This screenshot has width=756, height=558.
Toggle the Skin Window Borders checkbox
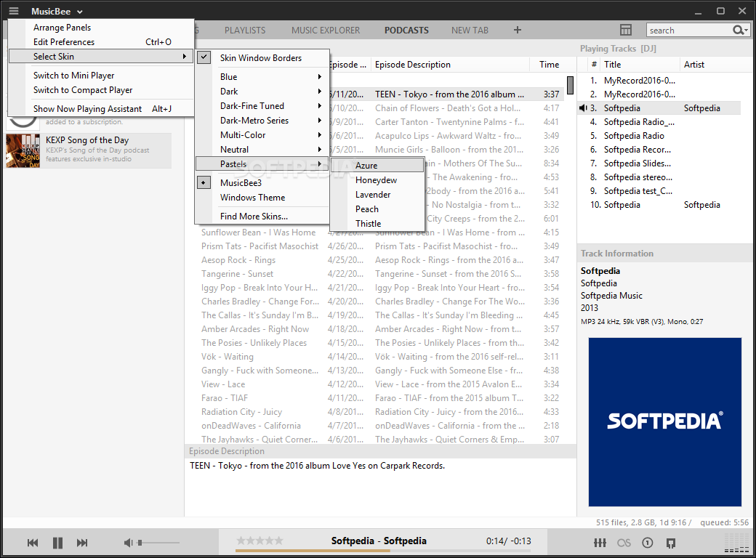[204, 57]
